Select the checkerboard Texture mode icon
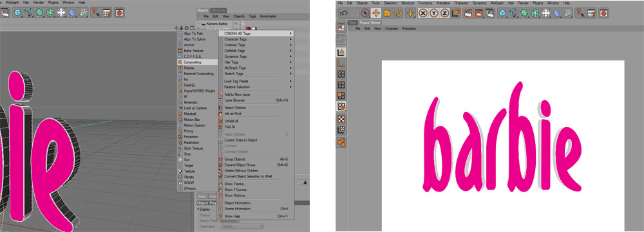 pyautogui.click(x=341, y=119)
